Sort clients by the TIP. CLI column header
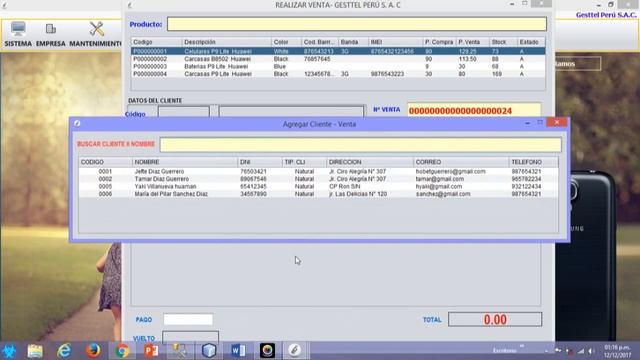 [x=304, y=162]
